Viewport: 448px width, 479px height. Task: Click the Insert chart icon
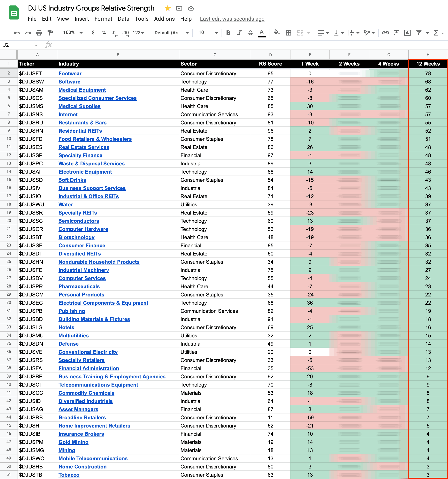(407, 33)
